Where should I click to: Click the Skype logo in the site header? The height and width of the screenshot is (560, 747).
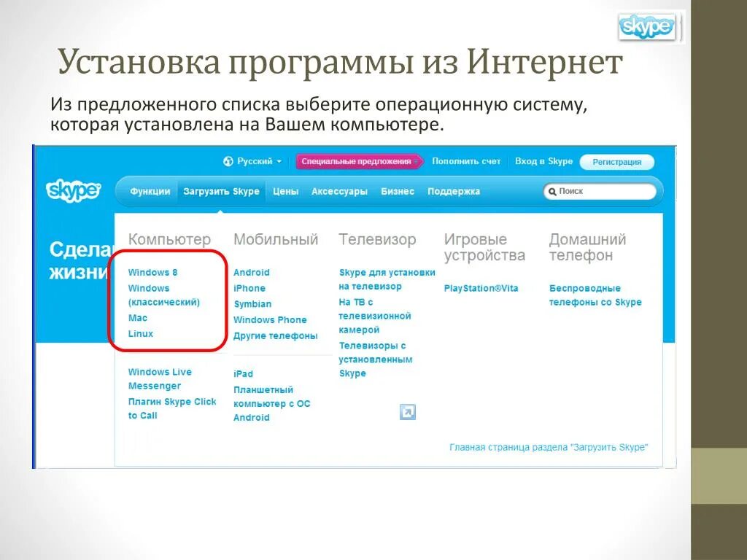[x=74, y=190]
